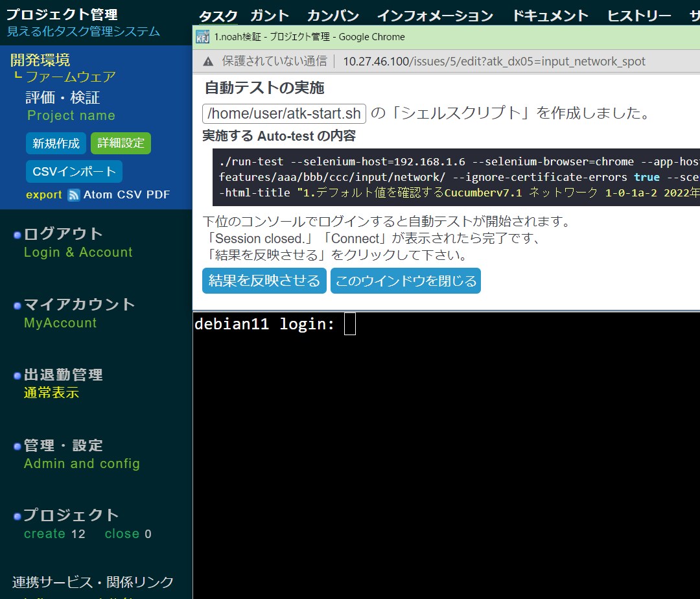This screenshot has height=599, width=700.
Task: Open the インフォメーション tab
Action: 435,16
